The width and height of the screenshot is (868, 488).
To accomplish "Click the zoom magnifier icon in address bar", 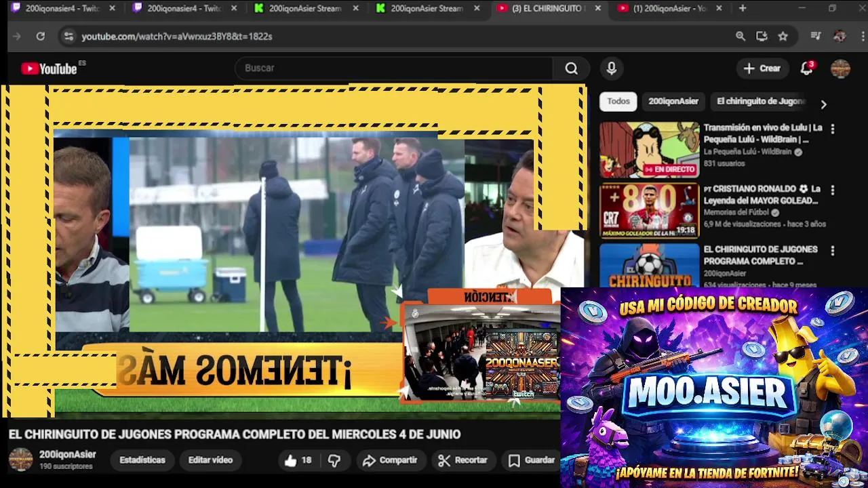I will (741, 37).
